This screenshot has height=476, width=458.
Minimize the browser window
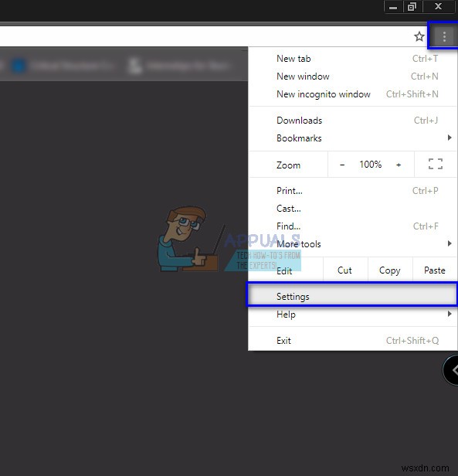[393, 7]
